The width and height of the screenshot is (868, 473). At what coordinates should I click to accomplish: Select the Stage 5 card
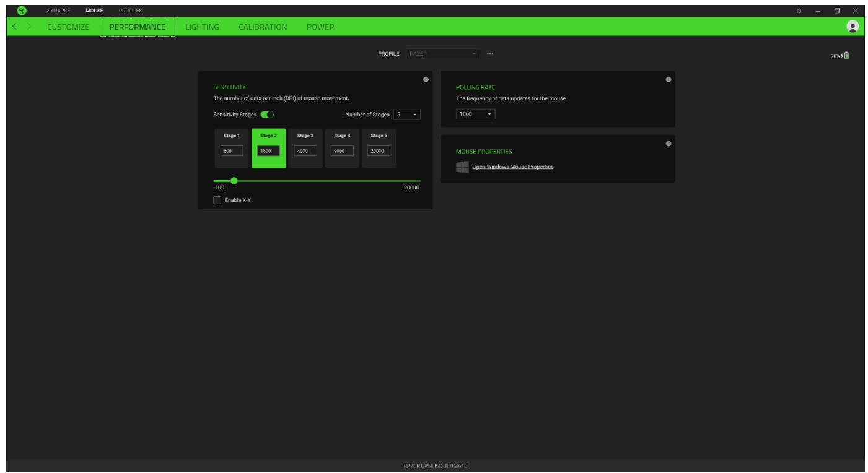(x=379, y=148)
